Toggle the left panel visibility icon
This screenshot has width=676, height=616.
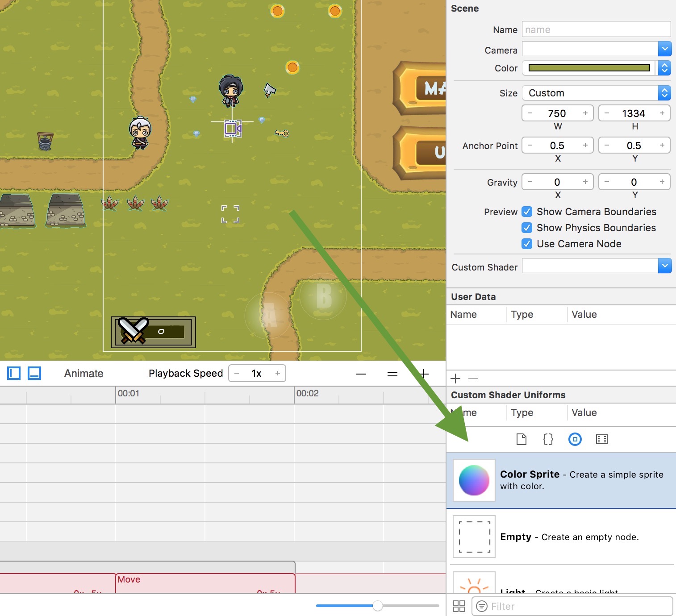pos(14,373)
